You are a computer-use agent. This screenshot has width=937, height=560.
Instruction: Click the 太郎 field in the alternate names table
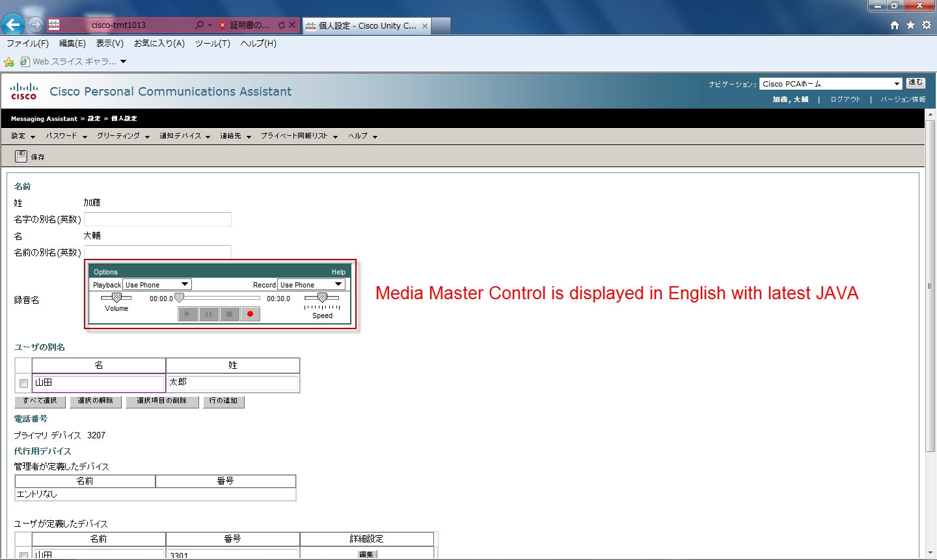233,382
